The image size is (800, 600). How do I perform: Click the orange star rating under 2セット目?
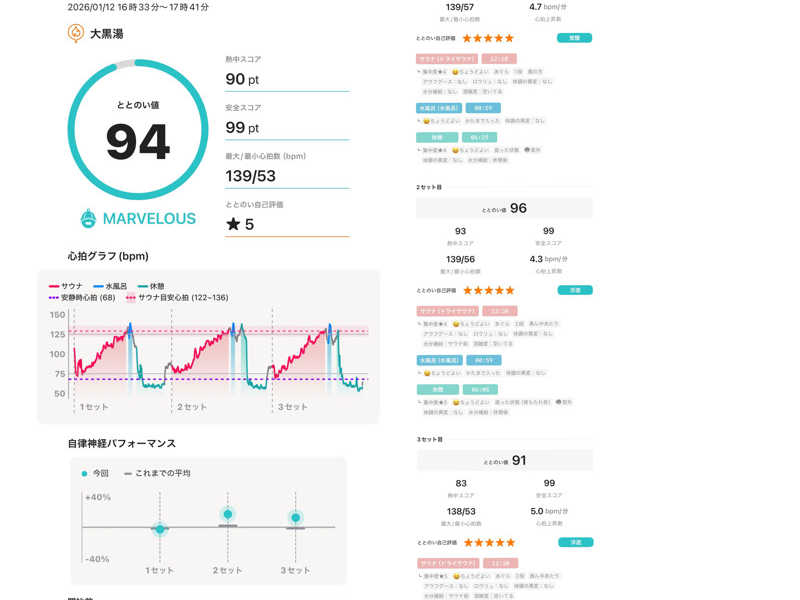point(487,290)
